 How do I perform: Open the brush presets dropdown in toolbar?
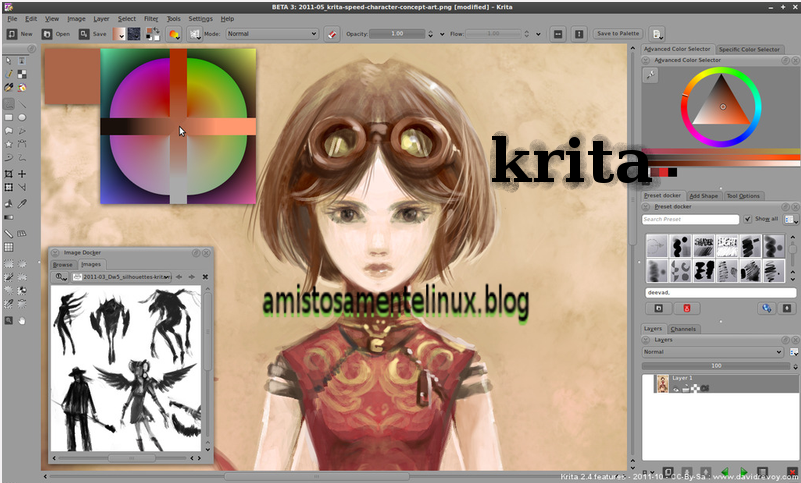(x=195, y=34)
